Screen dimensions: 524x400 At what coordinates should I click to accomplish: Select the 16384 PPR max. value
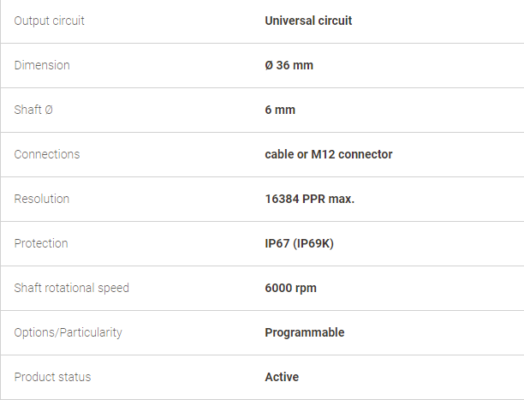[x=309, y=199]
